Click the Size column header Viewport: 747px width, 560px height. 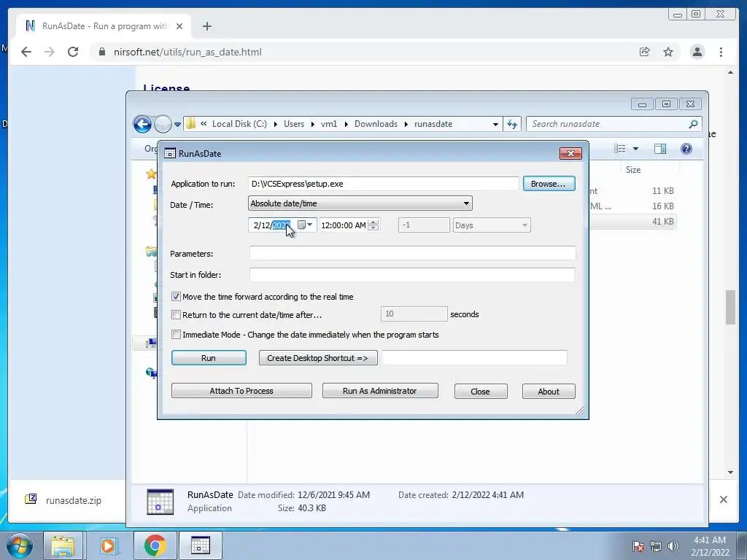tap(633, 169)
